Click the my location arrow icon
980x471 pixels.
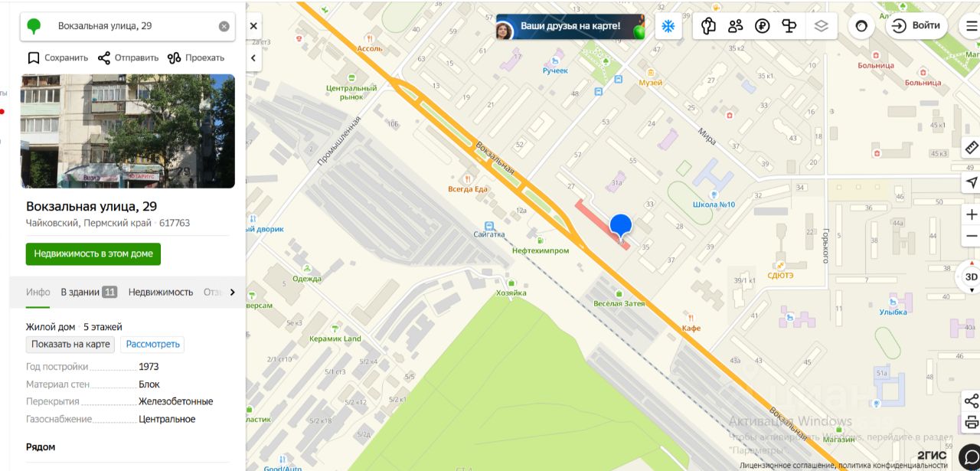[972, 182]
